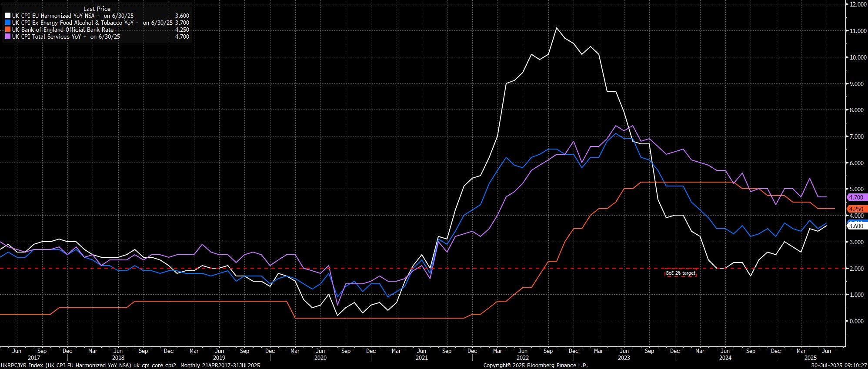The width and height of the screenshot is (868, 369).
Task: Click the 2025 year label on x-axis
Action: coord(810,358)
